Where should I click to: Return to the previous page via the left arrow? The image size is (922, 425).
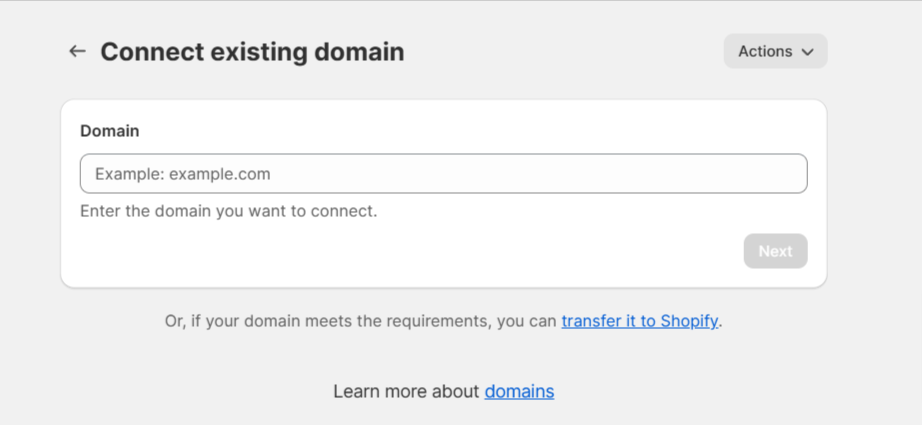pos(77,51)
